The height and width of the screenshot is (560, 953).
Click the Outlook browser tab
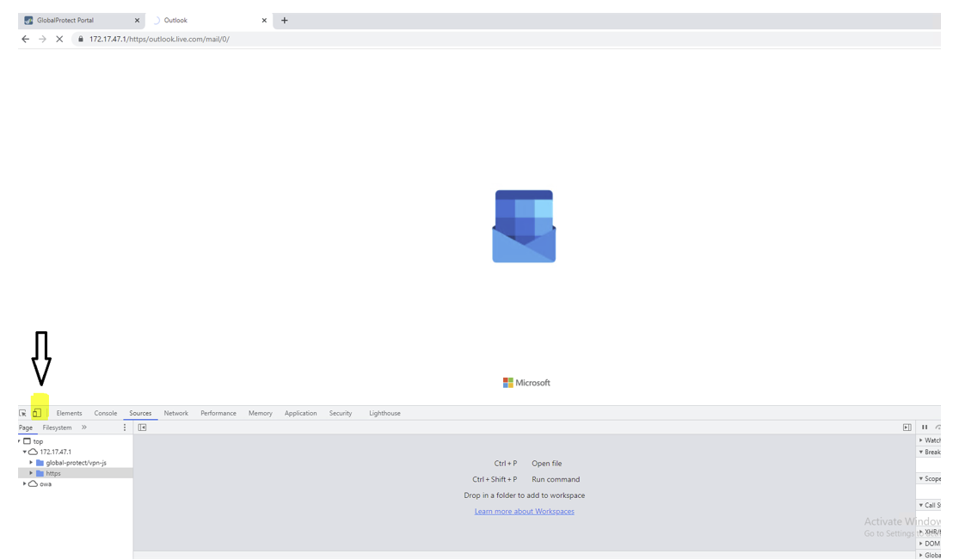175,20
